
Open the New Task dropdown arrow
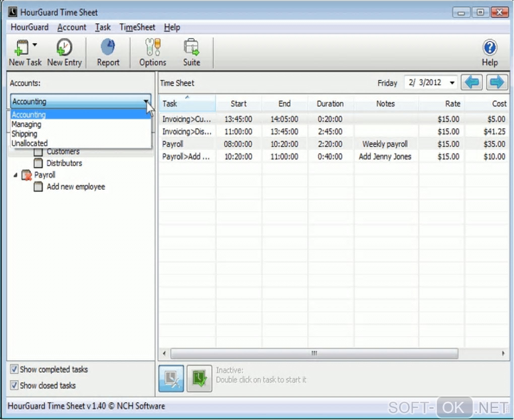[x=35, y=44]
